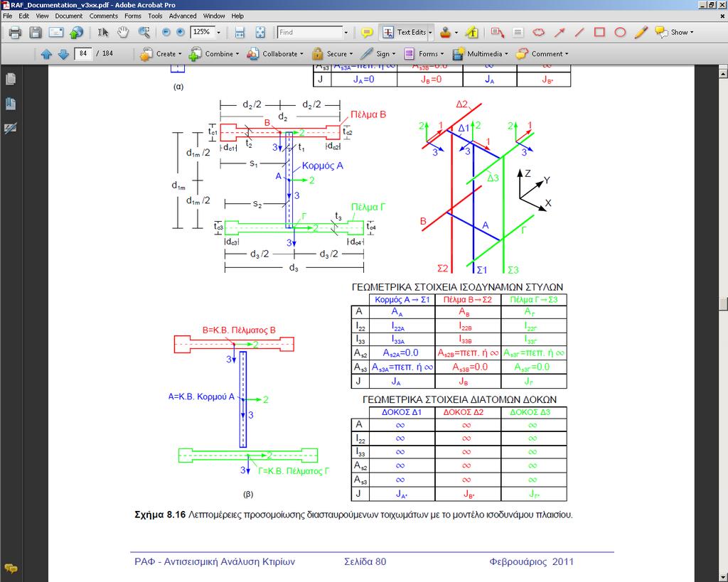Select the Highlight Text tool
This screenshot has width=728, height=582.
point(472,32)
